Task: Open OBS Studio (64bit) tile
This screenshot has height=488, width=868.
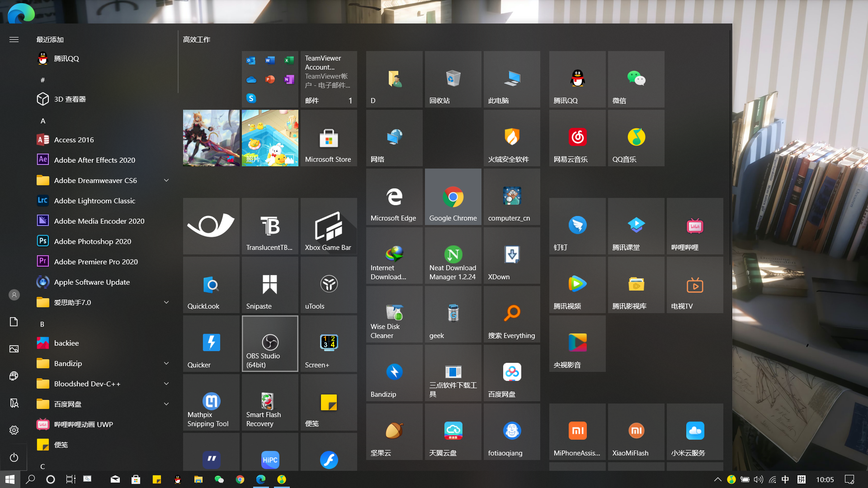Action: [270, 343]
